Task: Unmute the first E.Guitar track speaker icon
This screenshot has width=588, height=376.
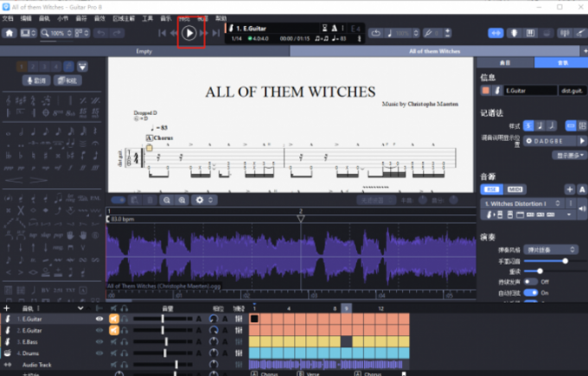Action: pos(113,319)
